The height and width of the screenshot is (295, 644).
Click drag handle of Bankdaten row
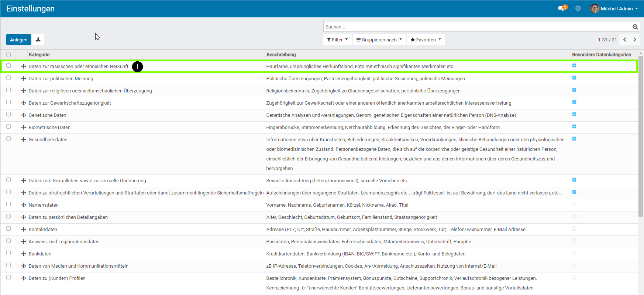tap(24, 254)
